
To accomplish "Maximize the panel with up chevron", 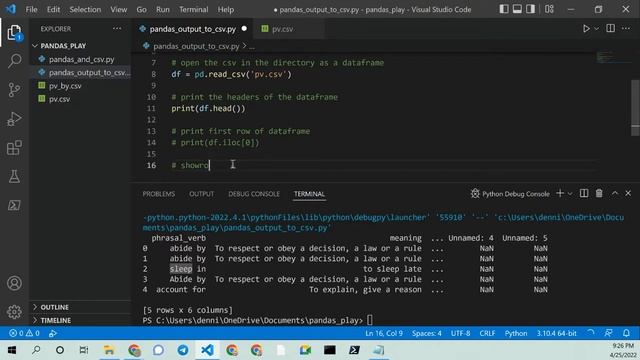I will (615, 193).
